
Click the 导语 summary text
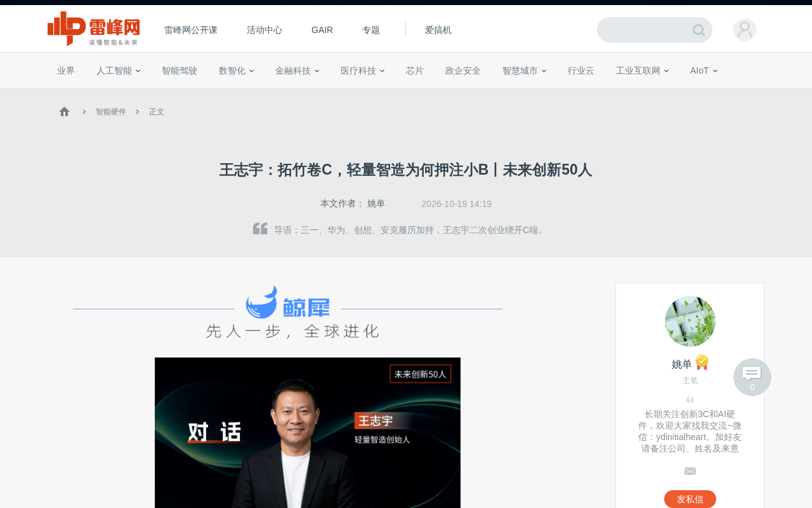[x=410, y=230]
